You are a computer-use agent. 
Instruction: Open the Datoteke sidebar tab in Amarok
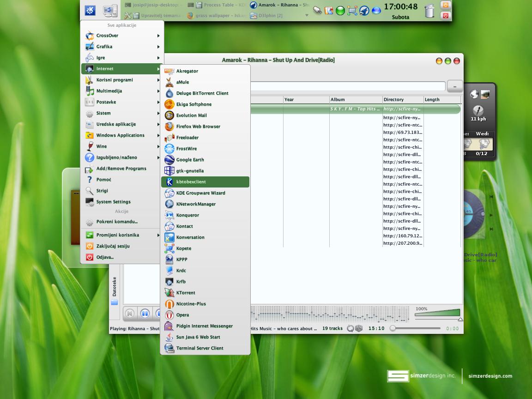(x=115, y=290)
